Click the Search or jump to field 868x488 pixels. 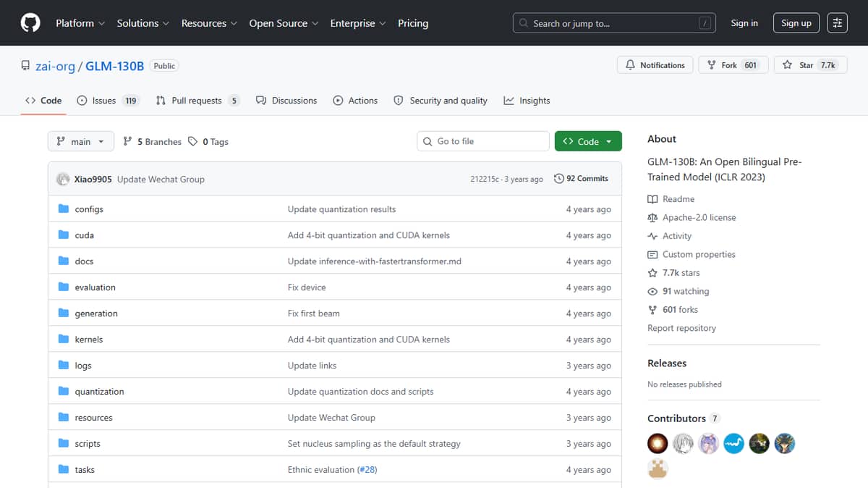pyautogui.click(x=614, y=23)
